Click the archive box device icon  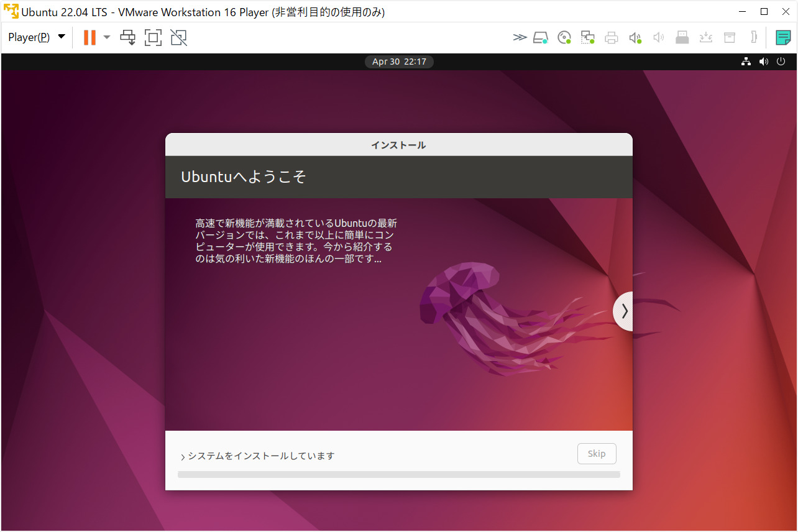tap(730, 37)
